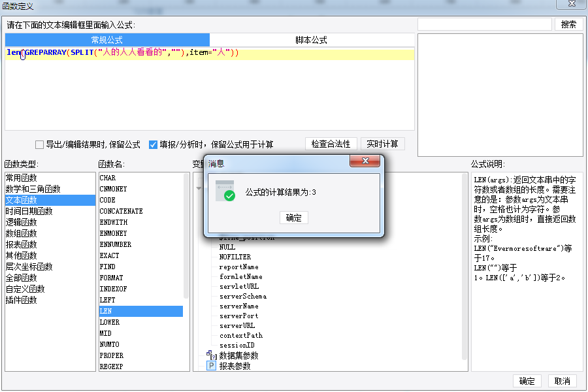
Task: Focus the search input field
Action: (485, 24)
